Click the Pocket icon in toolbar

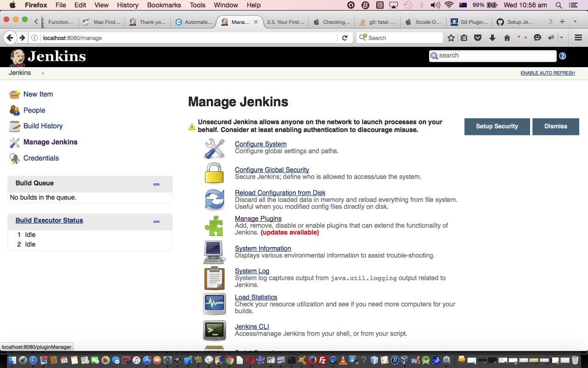tap(478, 38)
